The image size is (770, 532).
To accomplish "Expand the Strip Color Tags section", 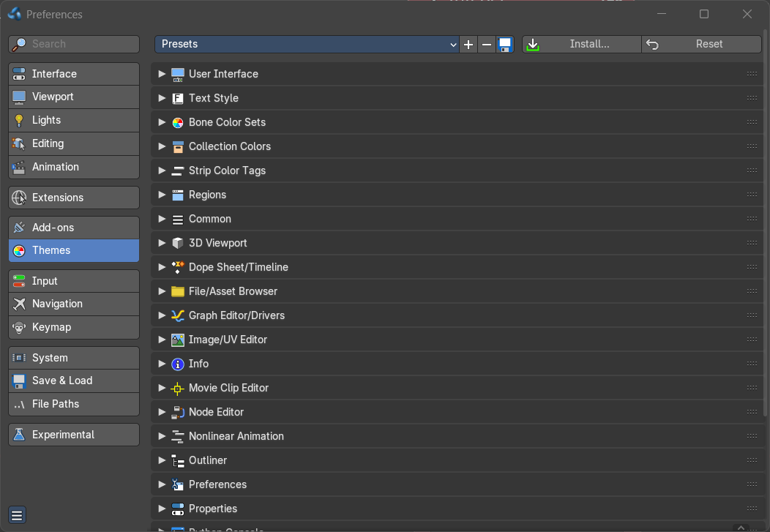I will (162, 171).
